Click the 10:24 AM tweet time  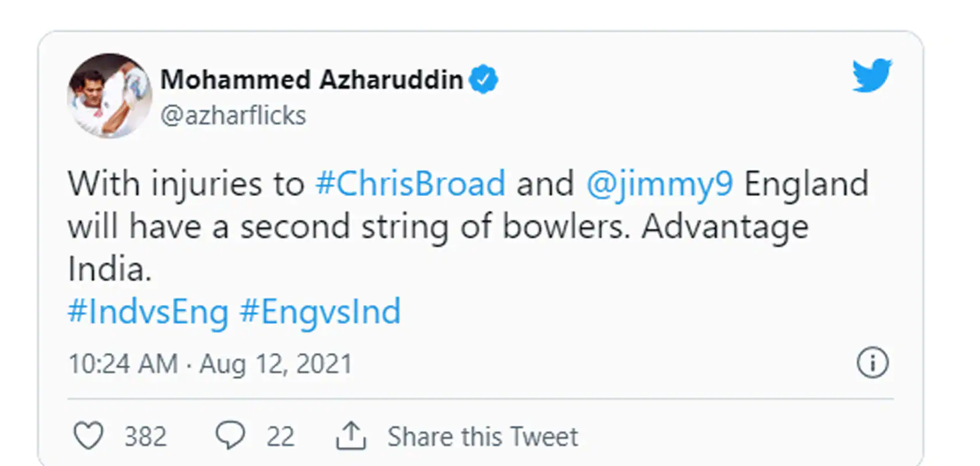pyautogui.click(x=123, y=364)
